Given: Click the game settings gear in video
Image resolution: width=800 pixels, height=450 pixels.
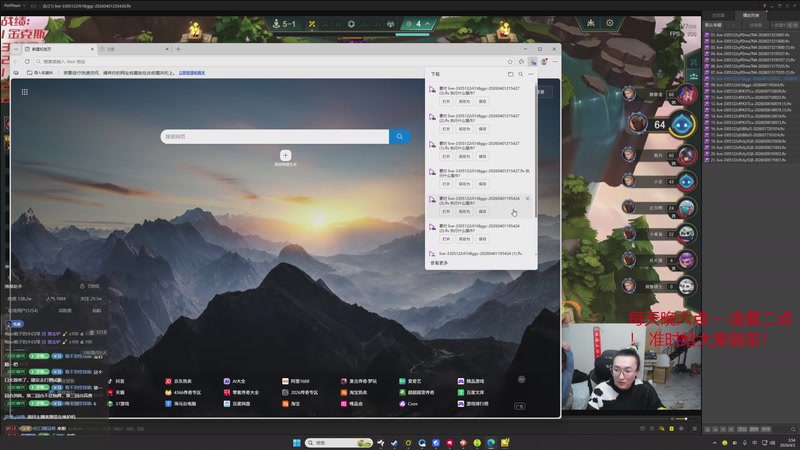Looking at the screenshot, I should click(x=610, y=23).
